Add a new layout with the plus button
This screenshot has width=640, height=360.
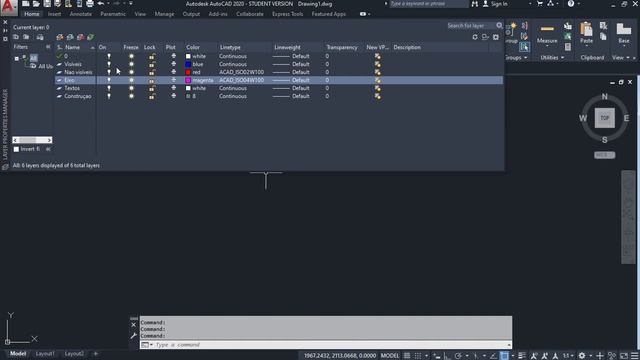tap(96, 354)
